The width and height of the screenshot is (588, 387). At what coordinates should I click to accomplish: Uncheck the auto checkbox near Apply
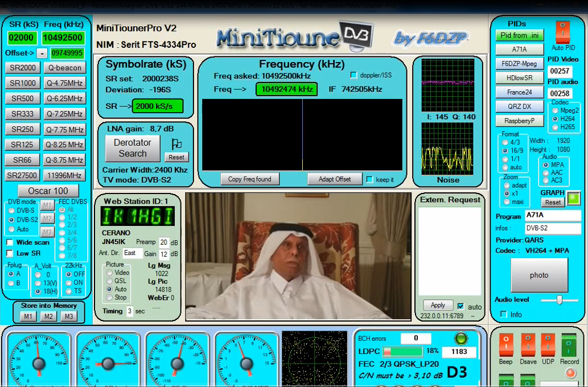[460, 306]
